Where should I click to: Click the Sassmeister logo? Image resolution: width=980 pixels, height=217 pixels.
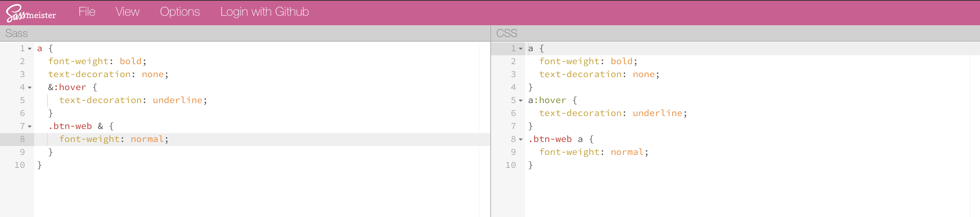[x=31, y=13]
